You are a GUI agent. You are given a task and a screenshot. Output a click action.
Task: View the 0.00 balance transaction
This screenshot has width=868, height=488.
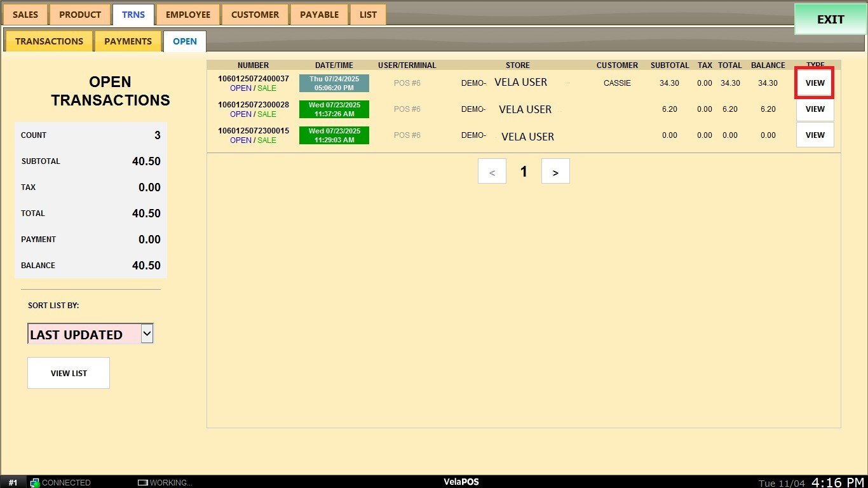pyautogui.click(x=815, y=135)
